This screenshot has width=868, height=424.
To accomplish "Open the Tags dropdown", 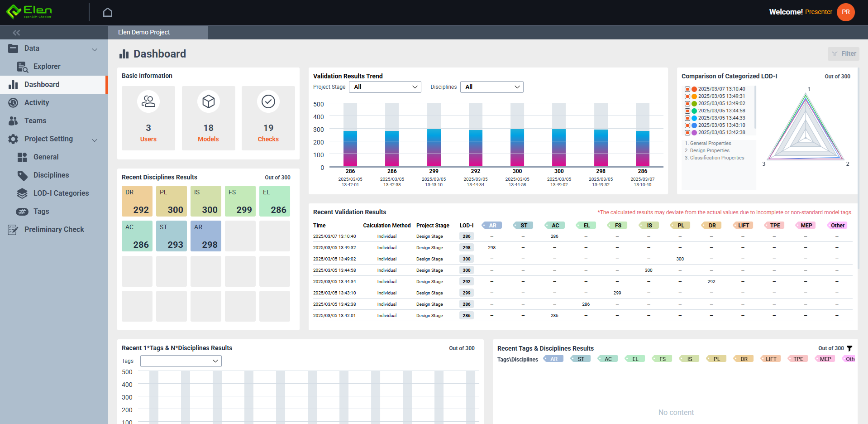I will point(181,361).
